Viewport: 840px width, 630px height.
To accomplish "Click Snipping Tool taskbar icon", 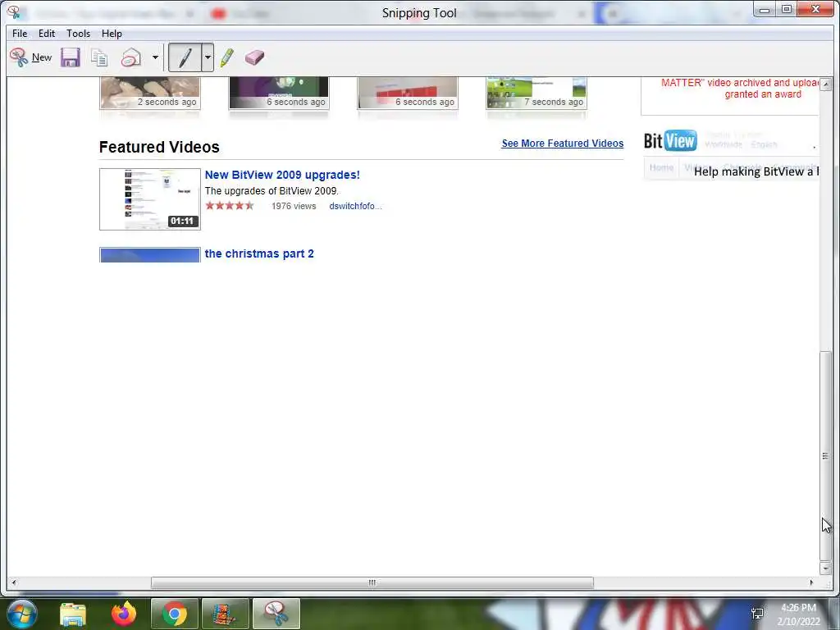I will [276, 614].
